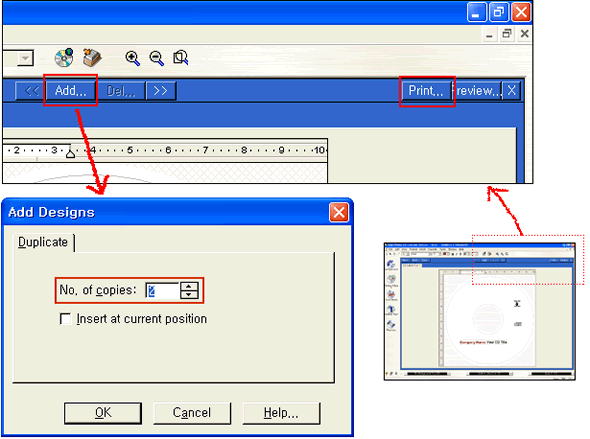The width and height of the screenshot is (590, 439).
Task: Select the zoom out magnifier
Action: [157, 58]
